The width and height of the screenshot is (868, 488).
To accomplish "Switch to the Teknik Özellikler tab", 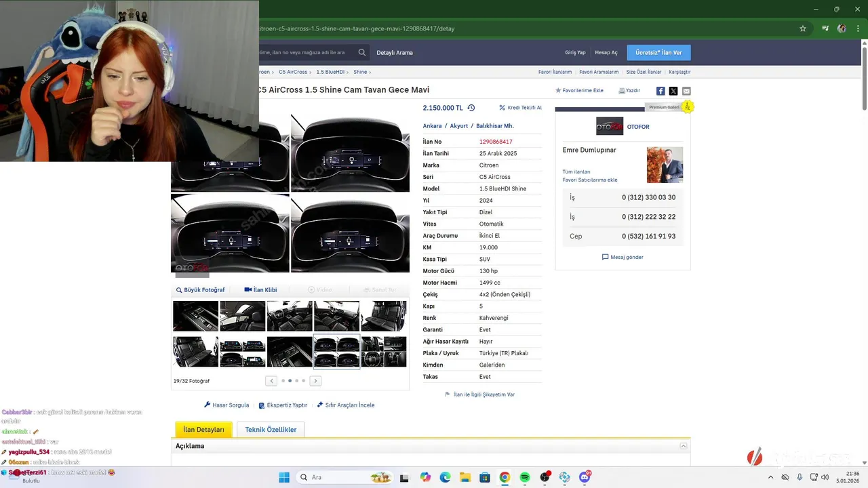I will pos(271,430).
